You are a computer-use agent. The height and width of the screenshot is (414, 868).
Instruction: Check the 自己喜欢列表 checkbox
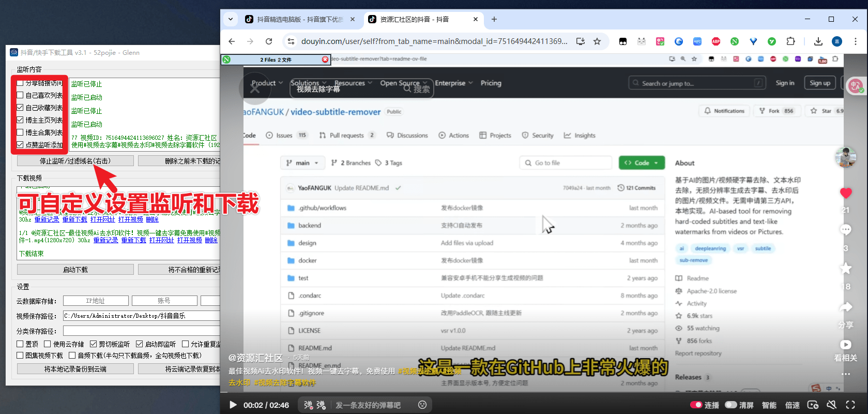click(x=20, y=95)
